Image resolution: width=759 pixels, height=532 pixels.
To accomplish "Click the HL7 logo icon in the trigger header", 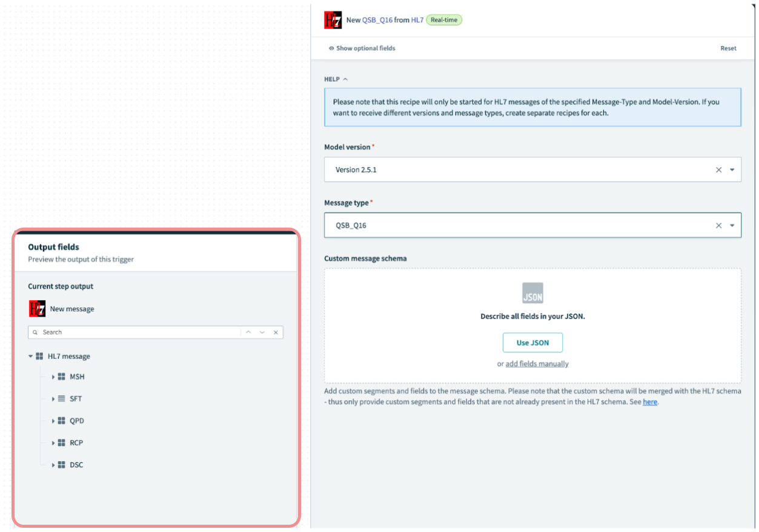I will pyautogui.click(x=333, y=19).
